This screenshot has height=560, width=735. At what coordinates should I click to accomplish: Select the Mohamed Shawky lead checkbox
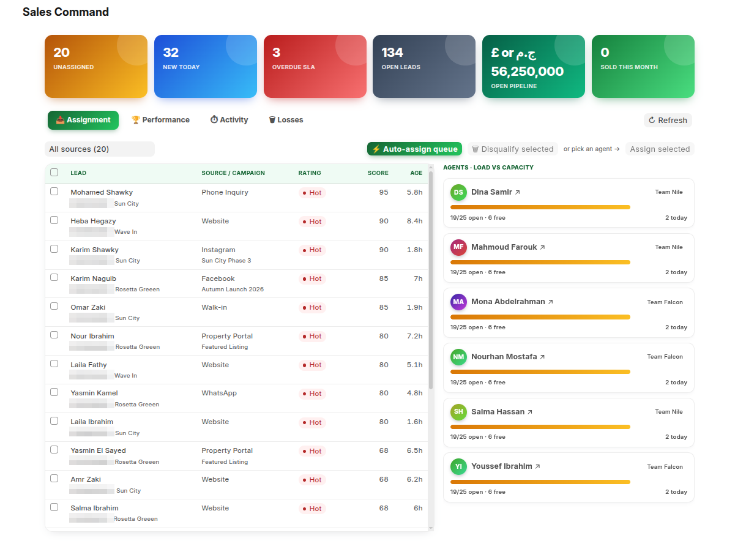[54, 192]
